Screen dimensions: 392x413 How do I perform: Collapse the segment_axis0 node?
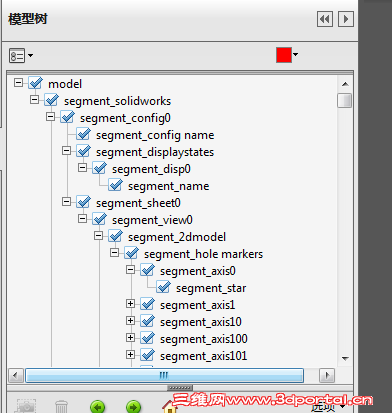click(130, 269)
